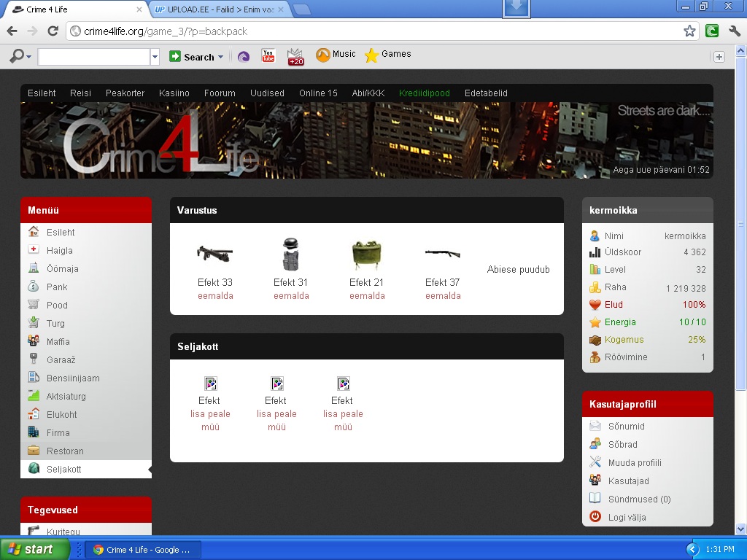The image size is (747, 560).
Task: Click the Sõbrad friends icon
Action: [x=595, y=444]
